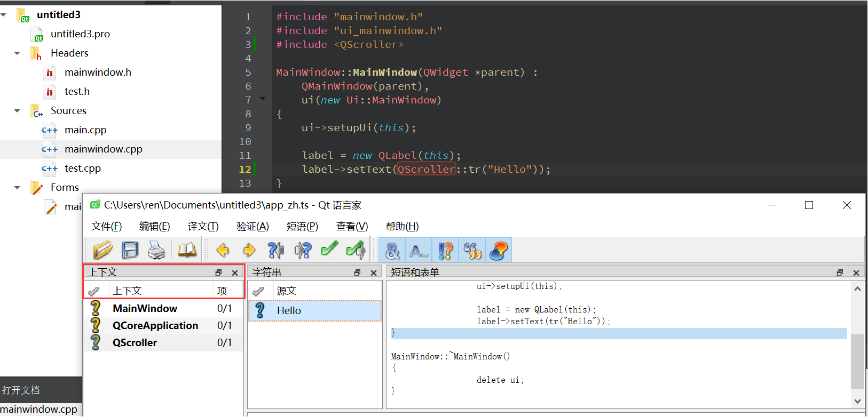The width and height of the screenshot is (868, 417).
Task: Open the 查看(V) menu
Action: click(352, 227)
